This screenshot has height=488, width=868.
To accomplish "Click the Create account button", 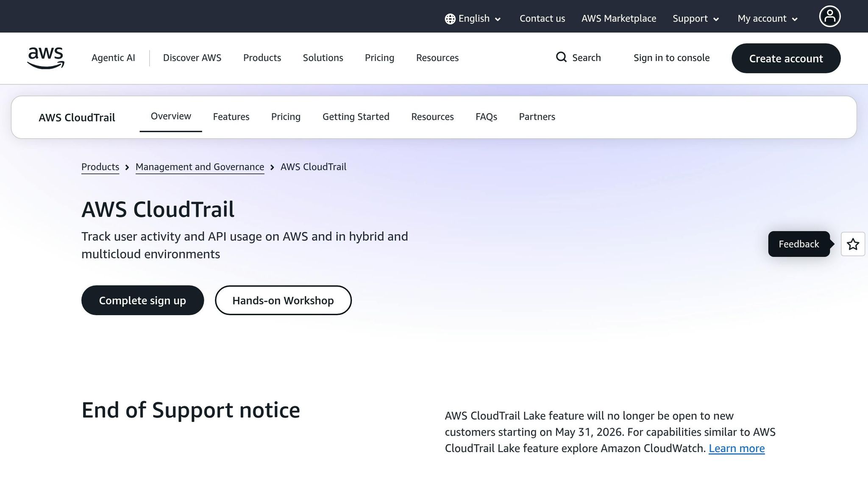I will (786, 58).
